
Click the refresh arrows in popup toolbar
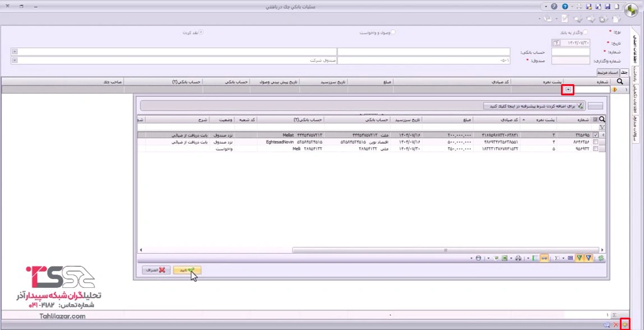(x=601, y=258)
